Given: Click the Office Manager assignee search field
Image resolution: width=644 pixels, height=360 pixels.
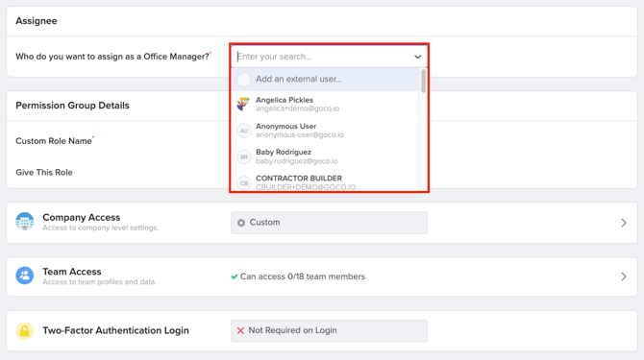Looking at the screenshot, I should point(329,57).
